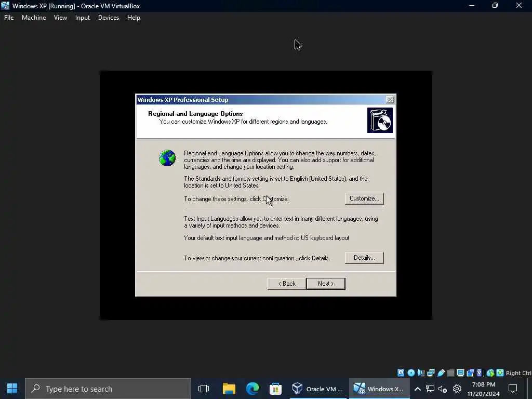532x399 pixels.
Task: Click the Regional and Language Options heading
Action: 195,114
